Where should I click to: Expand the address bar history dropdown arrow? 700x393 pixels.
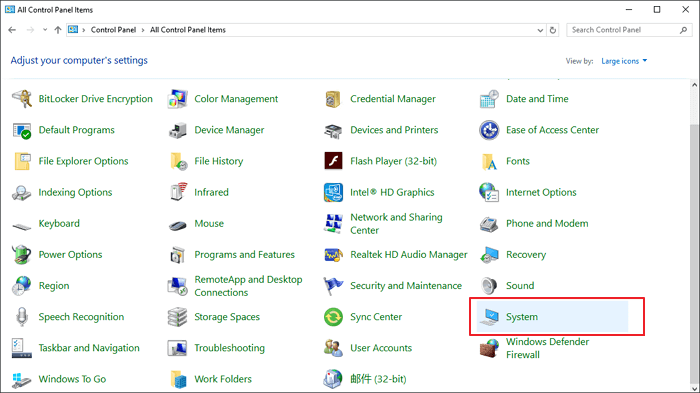pyautogui.click(x=540, y=30)
